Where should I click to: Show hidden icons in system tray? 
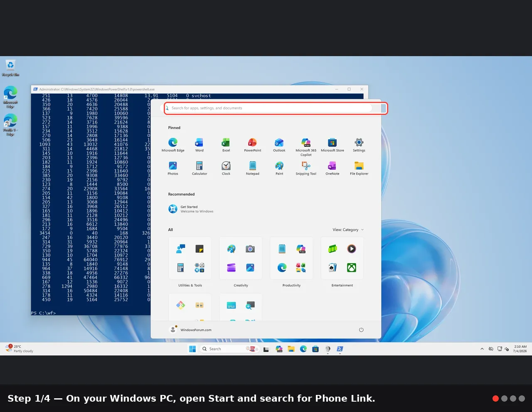pyautogui.click(x=482, y=349)
